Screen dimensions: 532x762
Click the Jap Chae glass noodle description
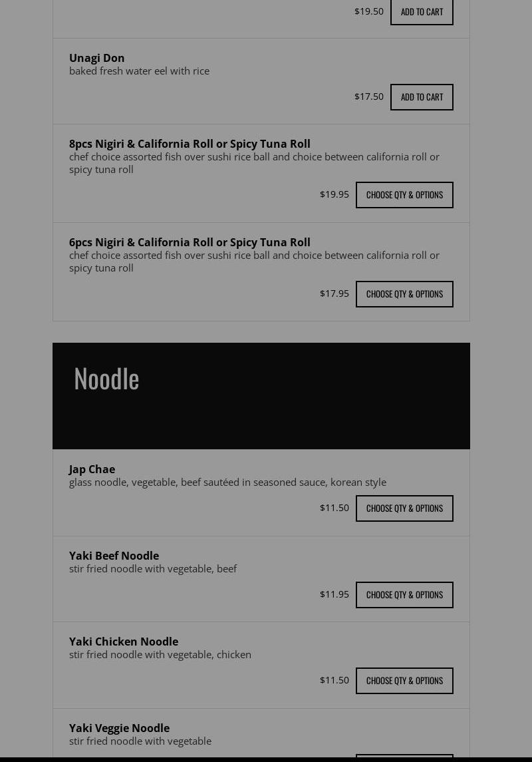pyautogui.click(x=227, y=482)
